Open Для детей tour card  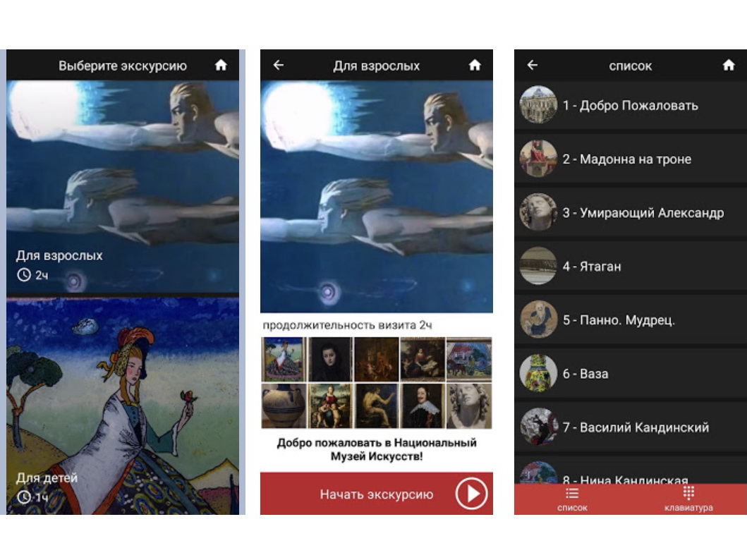(x=123, y=406)
